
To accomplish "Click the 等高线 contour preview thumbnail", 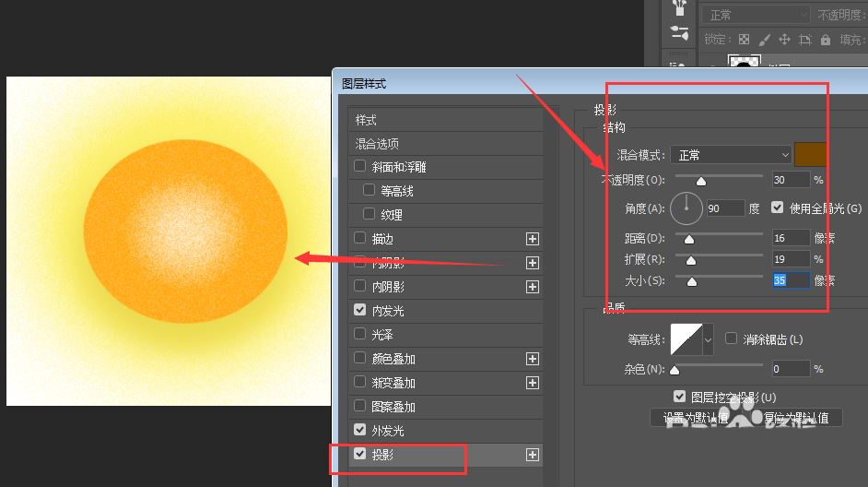I will [x=686, y=339].
